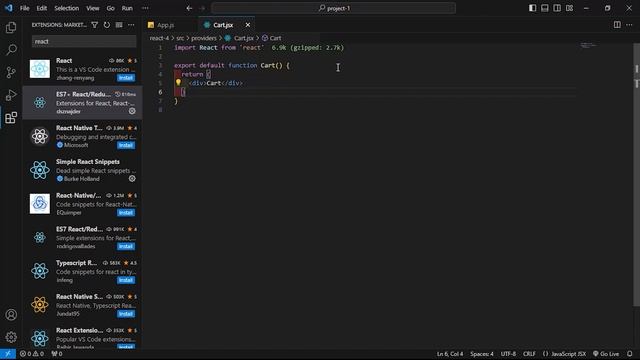Open the Customize Layout button

pyautogui.click(x=569, y=8)
